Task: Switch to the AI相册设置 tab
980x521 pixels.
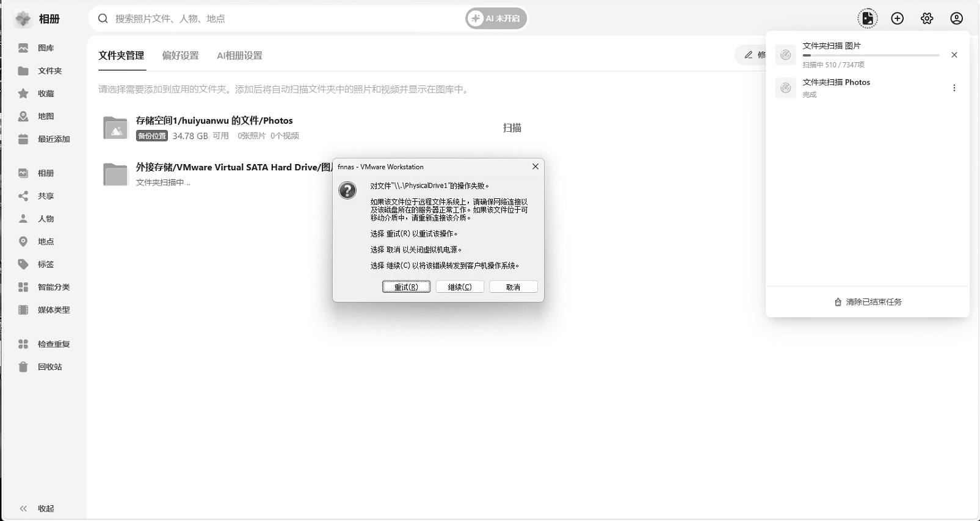Action: click(239, 56)
